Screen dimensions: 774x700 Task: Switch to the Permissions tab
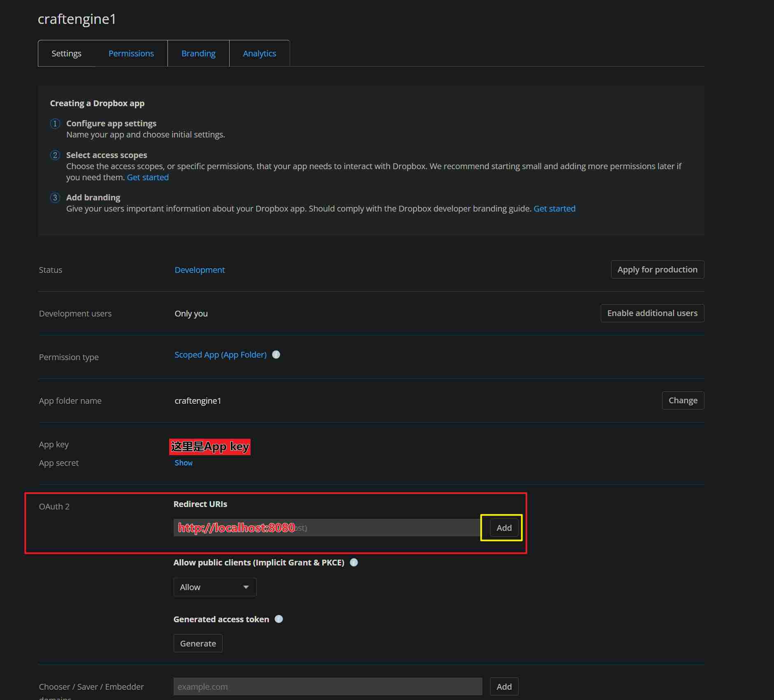tap(131, 53)
